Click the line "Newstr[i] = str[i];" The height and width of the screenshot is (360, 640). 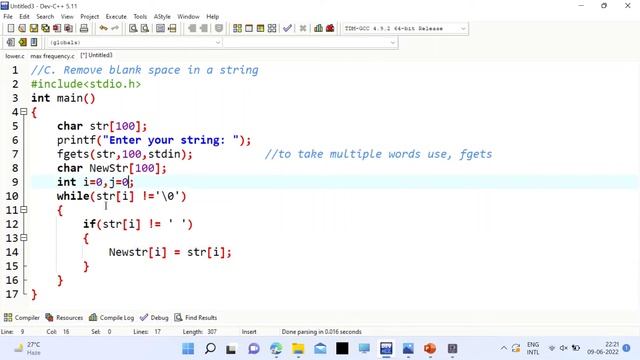(x=170, y=252)
